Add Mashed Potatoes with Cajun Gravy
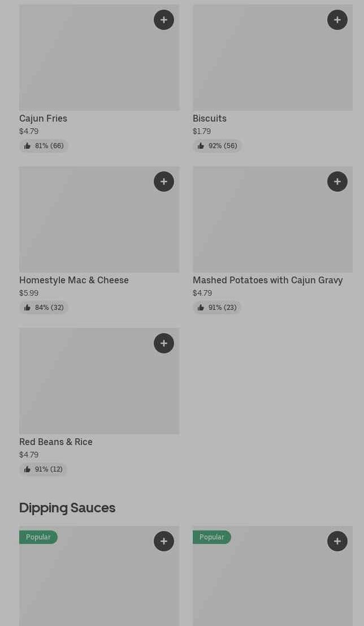 pyautogui.click(x=337, y=182)
